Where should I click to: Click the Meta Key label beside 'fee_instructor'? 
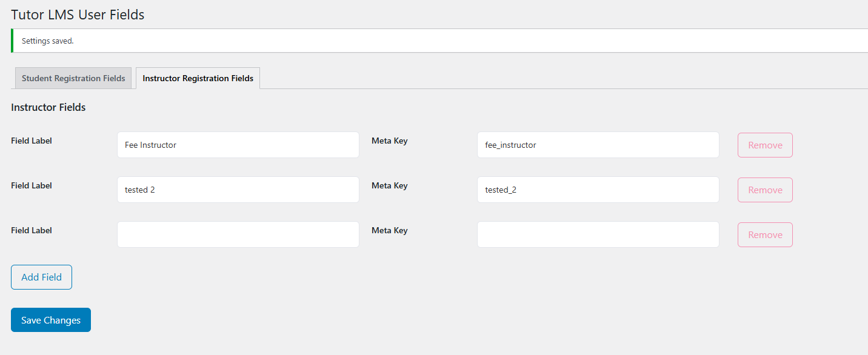tap(389, 141)
